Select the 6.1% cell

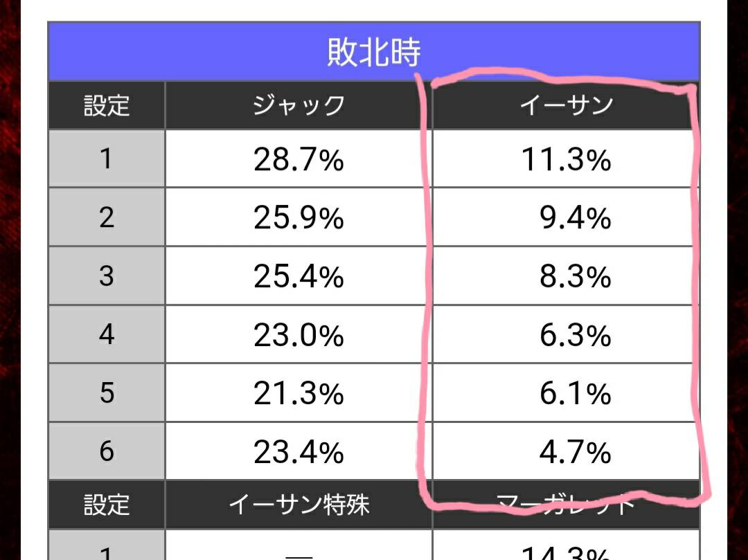[567, 392]
